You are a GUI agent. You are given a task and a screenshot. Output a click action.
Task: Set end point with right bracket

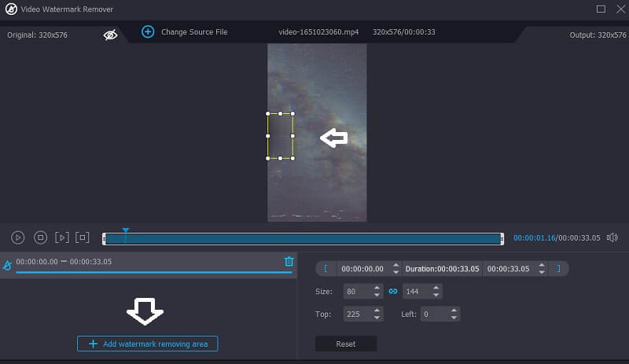[x=559, y=268]
